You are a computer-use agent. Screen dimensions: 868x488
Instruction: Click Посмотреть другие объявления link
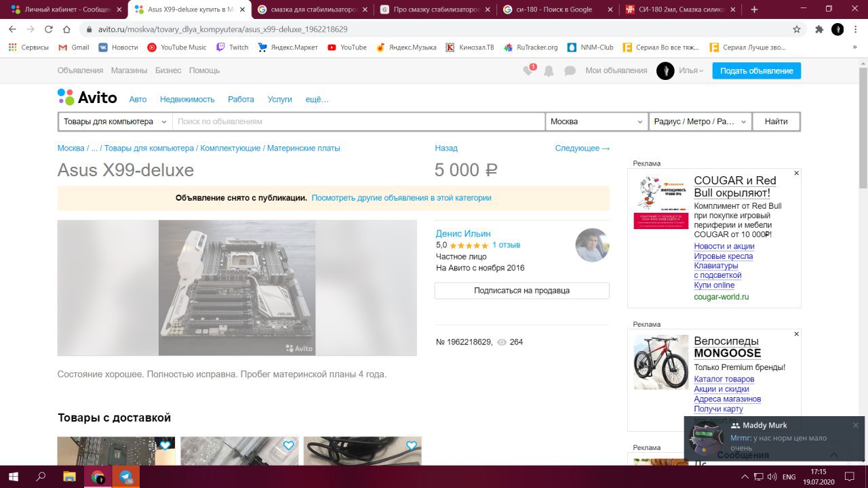tap(401, 198)
